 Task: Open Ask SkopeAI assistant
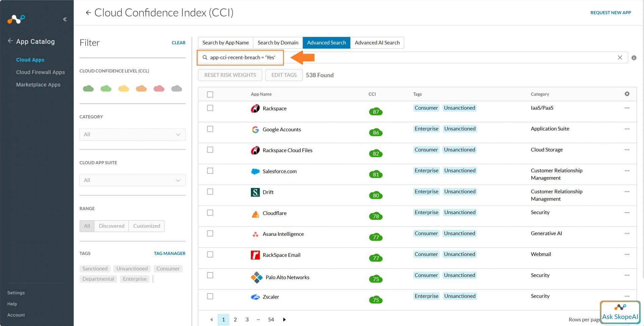pos(620,313)
